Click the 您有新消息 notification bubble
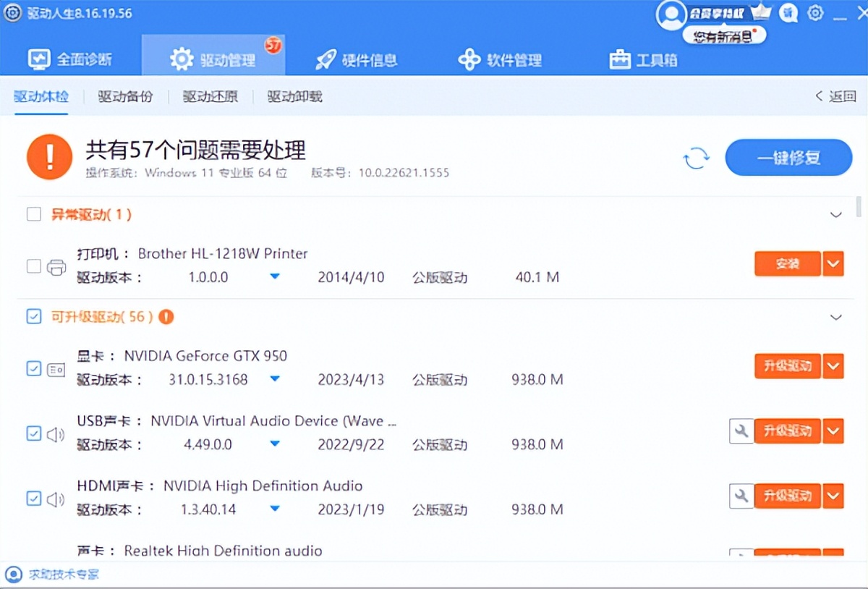The image size is (868, 589). tap(723, 35)
